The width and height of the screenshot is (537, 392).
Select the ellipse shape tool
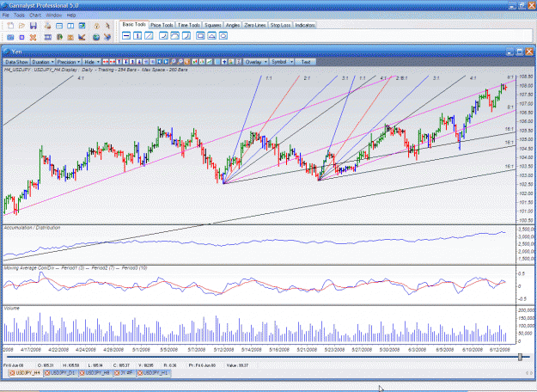[223, 35]
